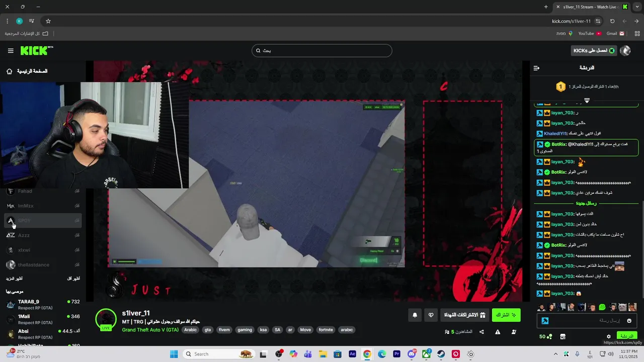Screen dimensions: 644x362
Task: Open the emoji picker in chat
Action: click(629, 321)
